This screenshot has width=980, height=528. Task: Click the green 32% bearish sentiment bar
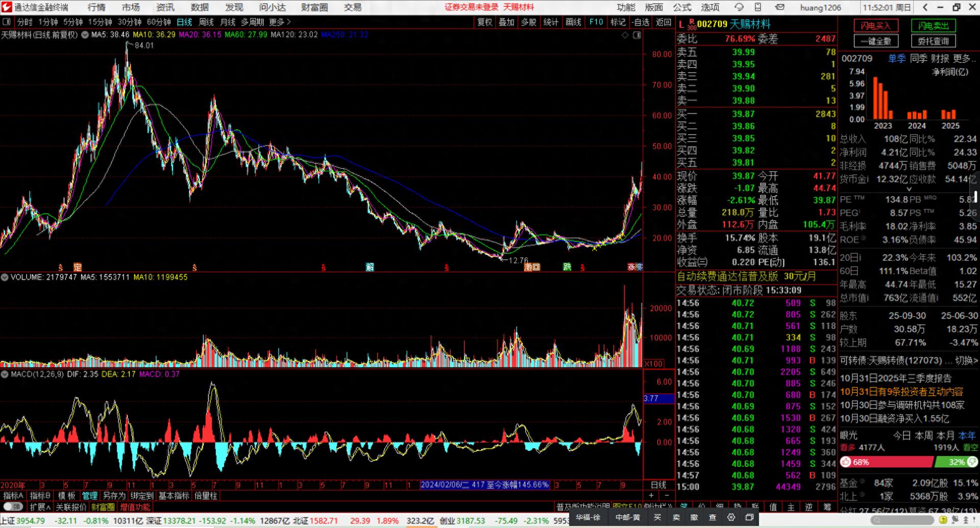(x=956, y=462)
